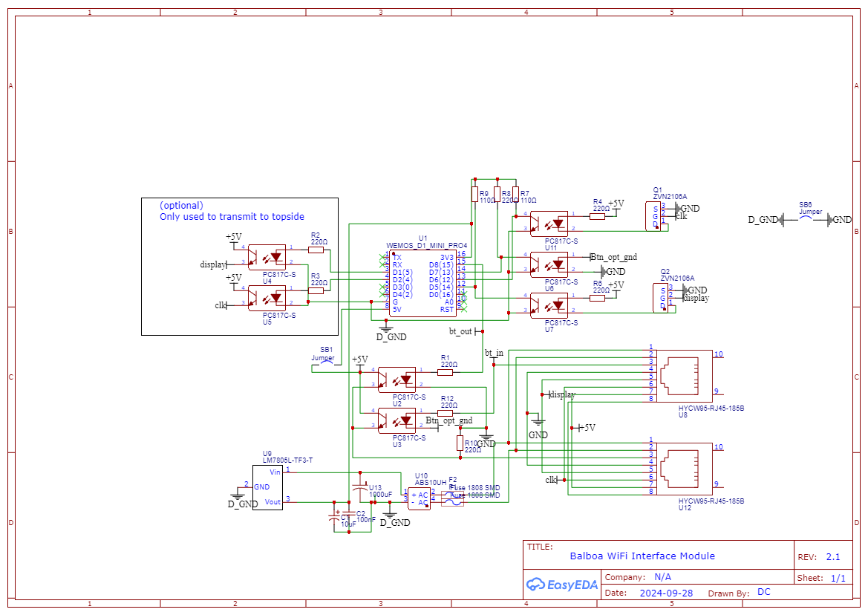The image size is (868, 615).
Task: Select the R9 110Ω resistor
Action: 474,194
